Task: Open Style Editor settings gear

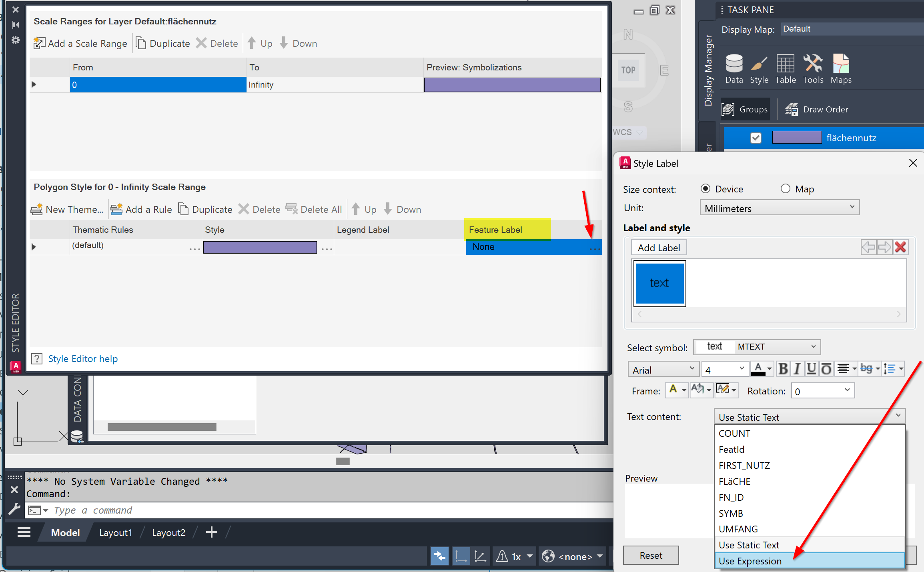Action: click(16, 40)
